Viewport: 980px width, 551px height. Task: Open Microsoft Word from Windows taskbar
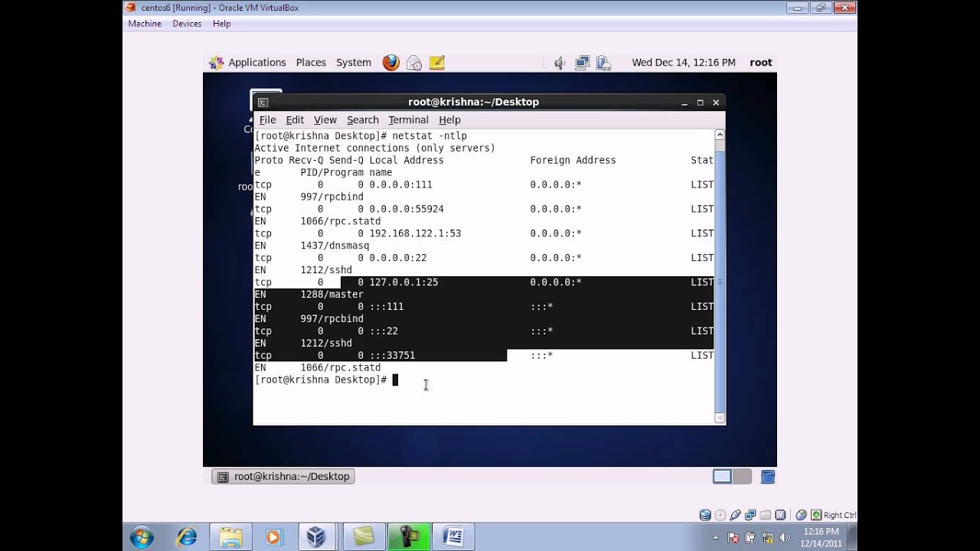(452, 537)
